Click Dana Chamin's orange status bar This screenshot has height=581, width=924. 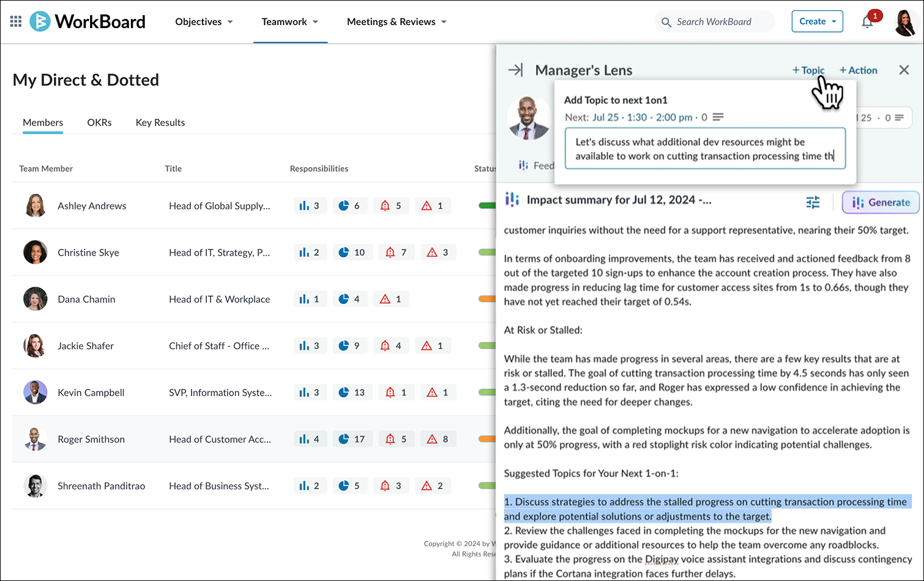click(487, 299)
